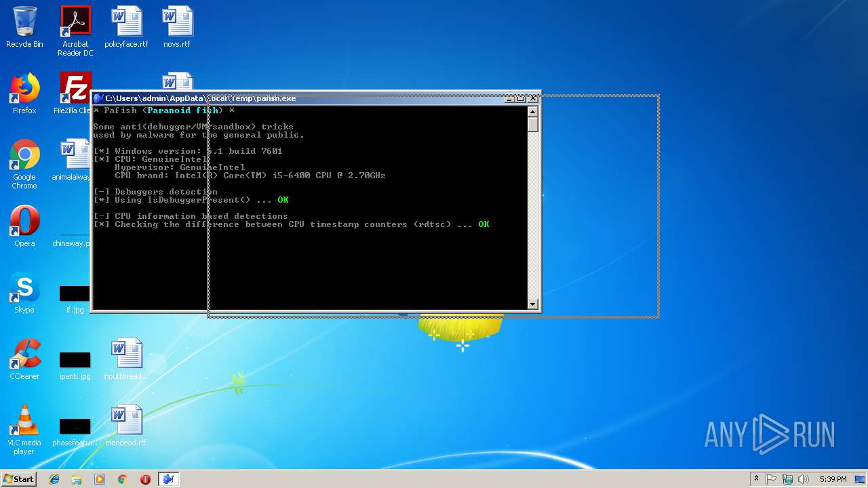Click the 'CPU brand: Intel(R) Core' line
Image resolution: width=868 pixels, height=488 pixels.
[250, 176]
